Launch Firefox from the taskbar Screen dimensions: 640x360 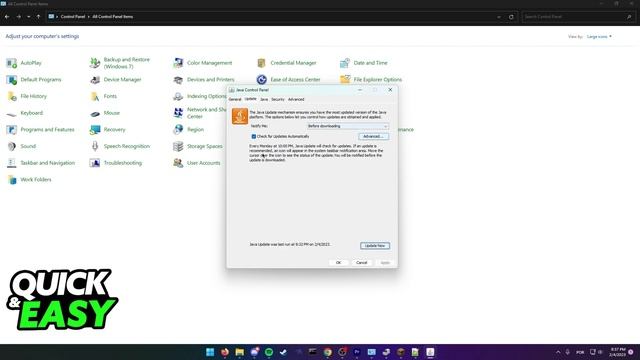224,352
